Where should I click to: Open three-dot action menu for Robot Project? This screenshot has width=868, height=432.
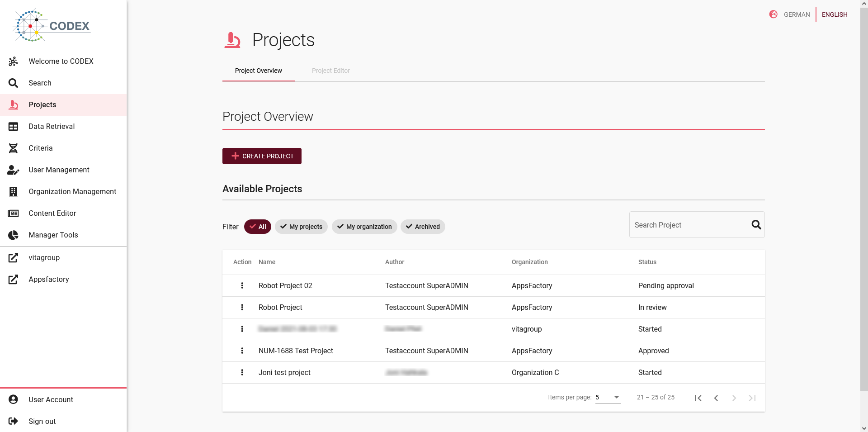(x=242, y=307)
